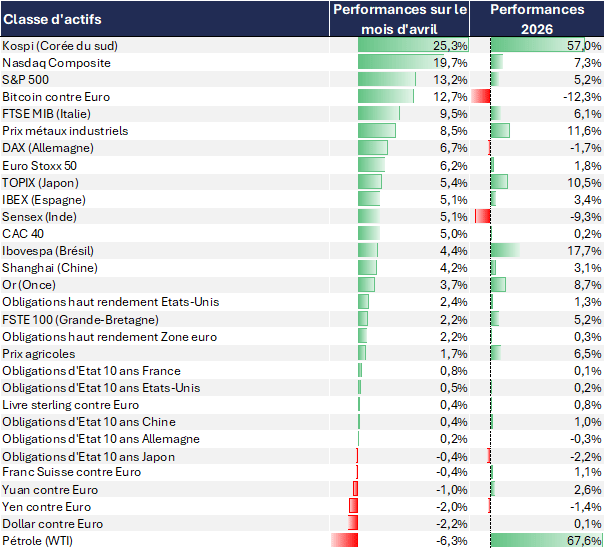Select the 57,0% 2026 value for Kospi
Viewport: 605px width, 550px height.
click(584, 46)
